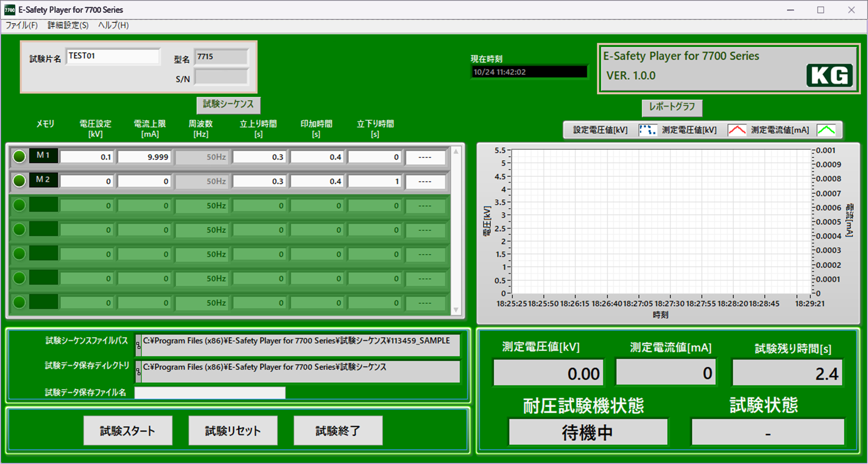Click the 待機中 tester status display
The width and height of the screenshot is (868, 464).
tap(588, 432)
